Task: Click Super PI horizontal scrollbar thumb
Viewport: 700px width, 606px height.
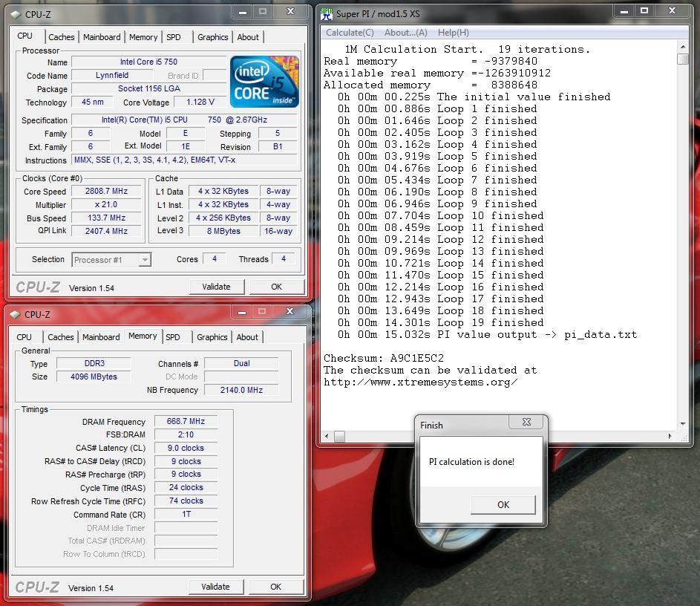Action: (x=340, y=436)
